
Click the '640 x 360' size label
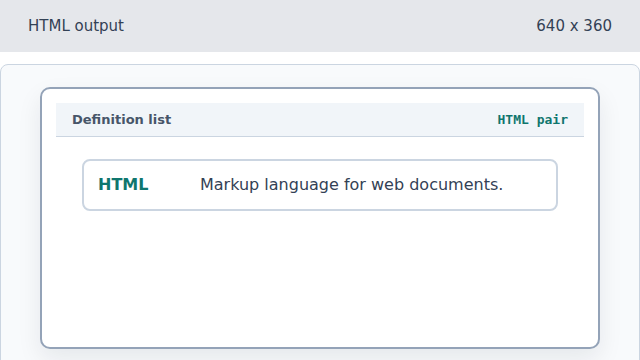pos(574,26)
